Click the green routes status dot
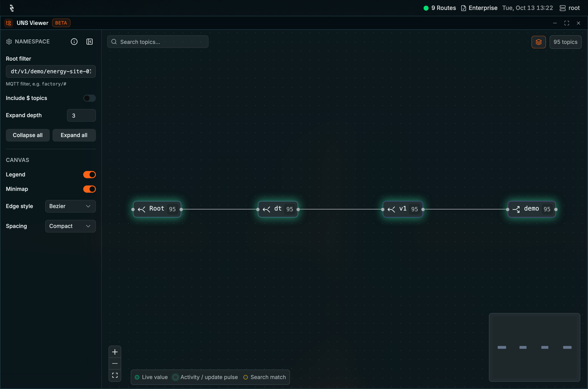The height and width of the screenshot is (389, 588). (x=426, y=8)
